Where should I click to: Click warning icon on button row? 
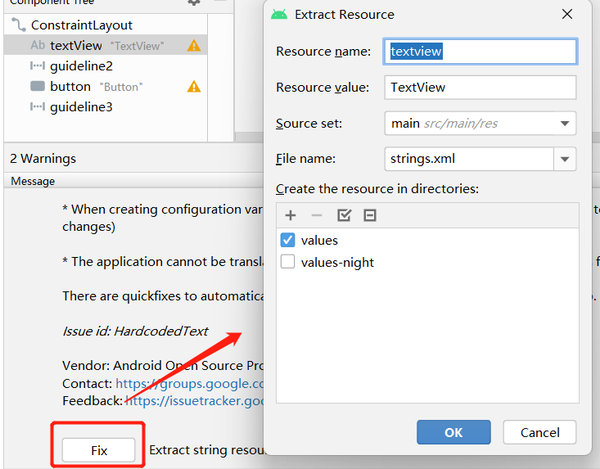pos(194,87)
